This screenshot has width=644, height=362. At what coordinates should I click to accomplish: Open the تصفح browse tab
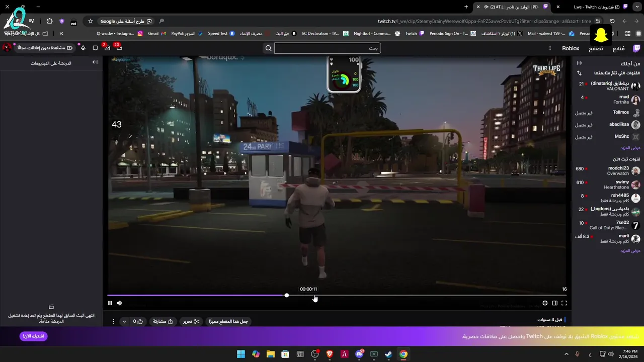(596, 48)
